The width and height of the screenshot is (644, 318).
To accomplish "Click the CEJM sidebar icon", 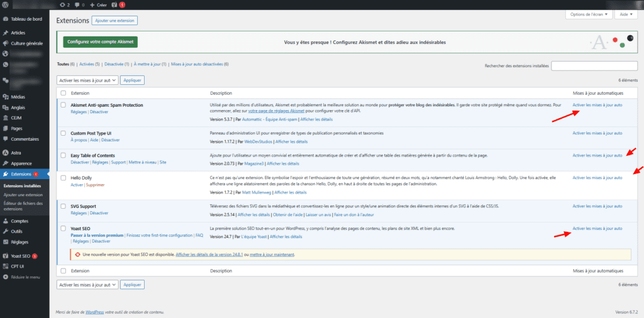I will click(x=5, y=118).
